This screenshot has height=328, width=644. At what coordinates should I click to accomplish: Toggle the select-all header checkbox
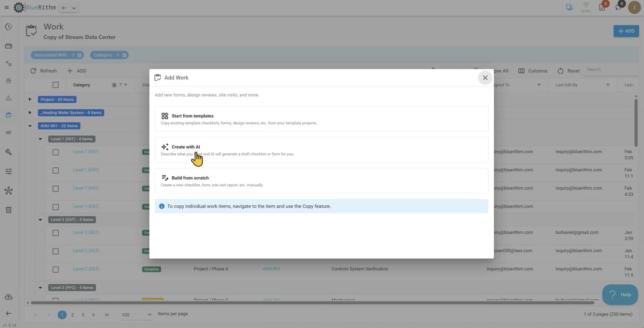[55, 85]
